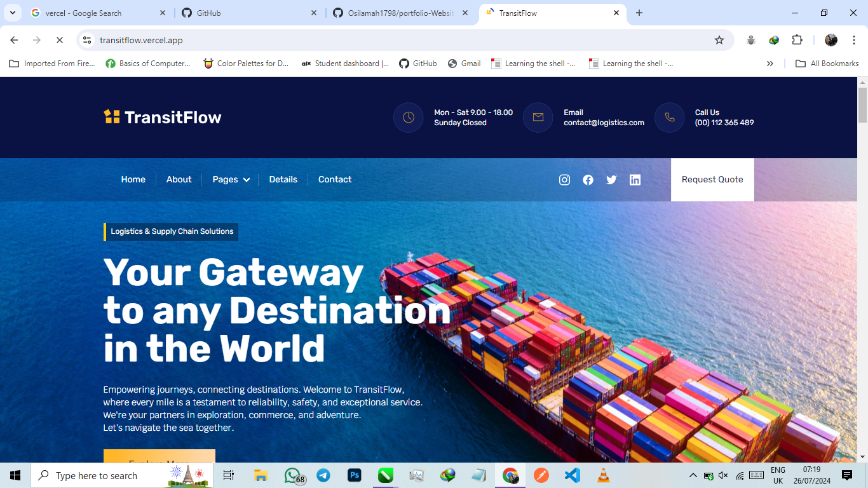Go to the About menu item
The width and height of the screenshot is (868, 488).
[x=179, y=180]
